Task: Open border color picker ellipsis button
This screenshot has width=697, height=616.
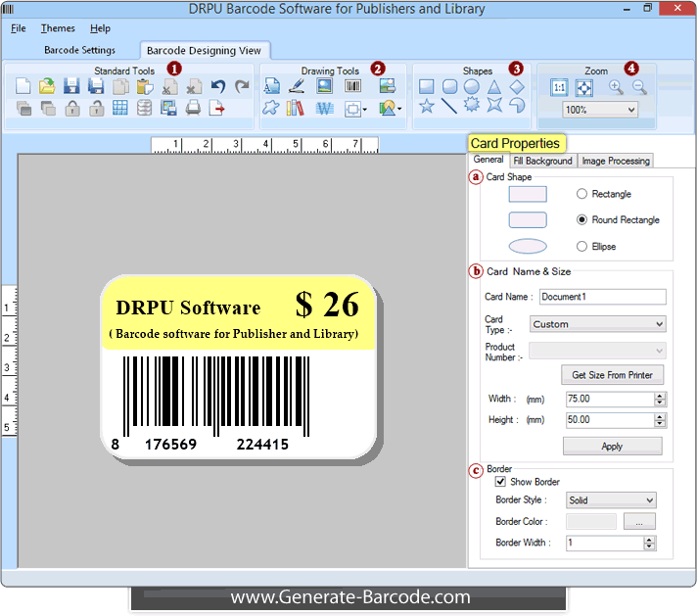Action: pyautogui.click(x=639, y=521)
